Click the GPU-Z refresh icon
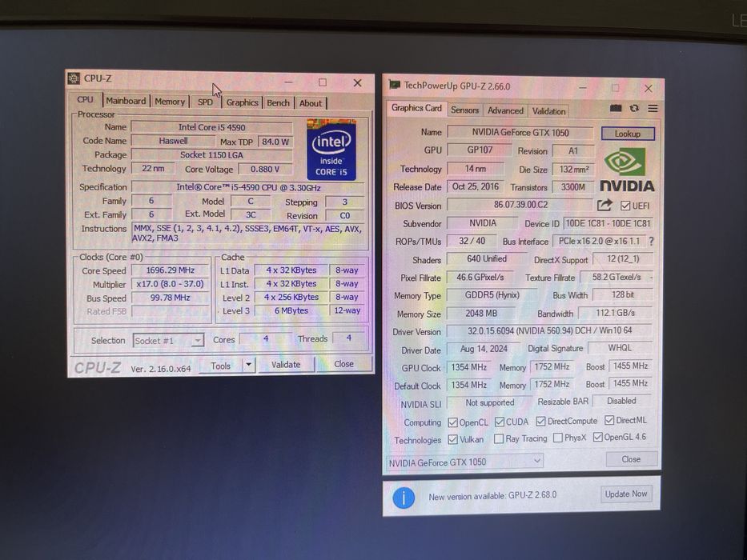Screen dimensions: 747x560 pos(634,109)
